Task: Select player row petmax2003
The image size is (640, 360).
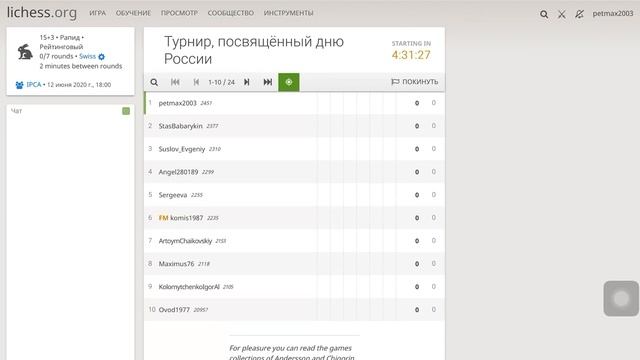Action: (x=294, y=103)
